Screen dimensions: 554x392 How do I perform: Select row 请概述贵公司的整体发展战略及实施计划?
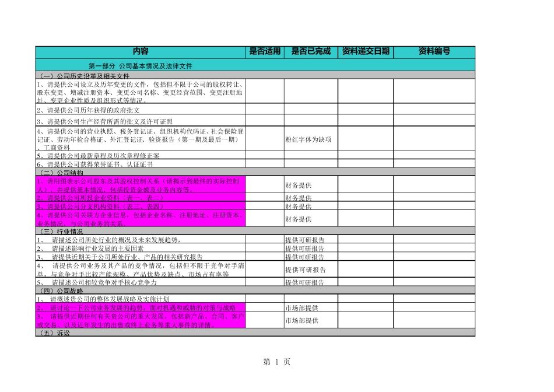tap(141, 298)
